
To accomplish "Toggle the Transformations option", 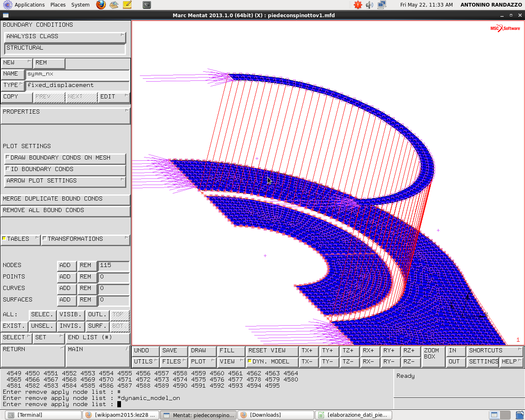I will pyautogui.click(x=86, y=239).
